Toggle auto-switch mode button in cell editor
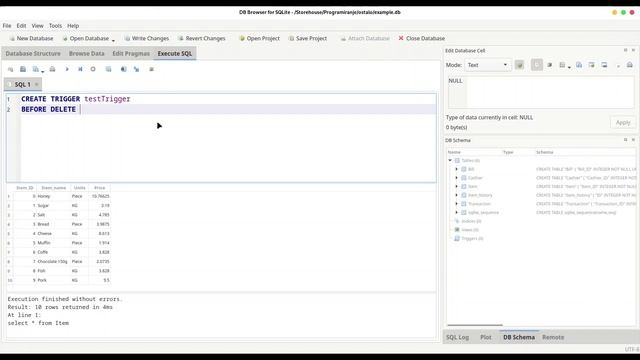The height and width of the screenshot is (360, 640). [x=519, y=65]
